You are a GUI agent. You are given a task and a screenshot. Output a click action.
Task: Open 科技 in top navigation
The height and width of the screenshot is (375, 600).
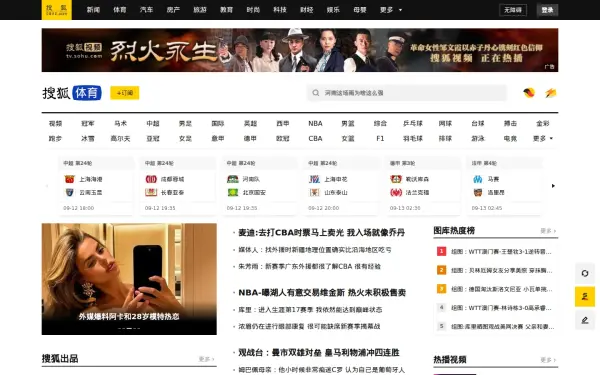(280, 10)
